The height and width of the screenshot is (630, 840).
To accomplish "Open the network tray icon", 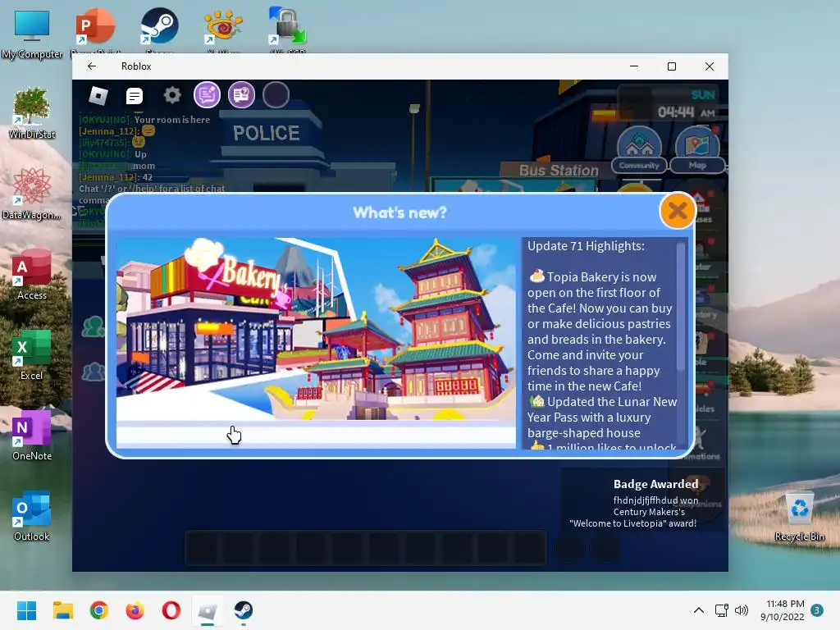I will click(721, 610).
